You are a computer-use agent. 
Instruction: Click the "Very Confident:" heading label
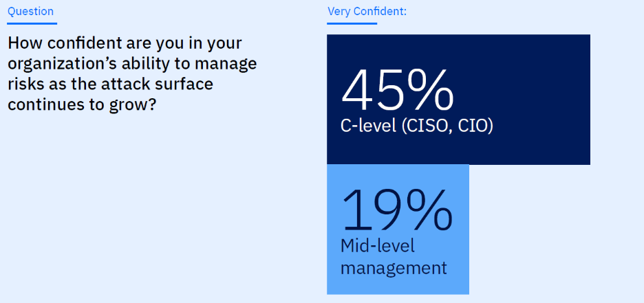[367, 11]
